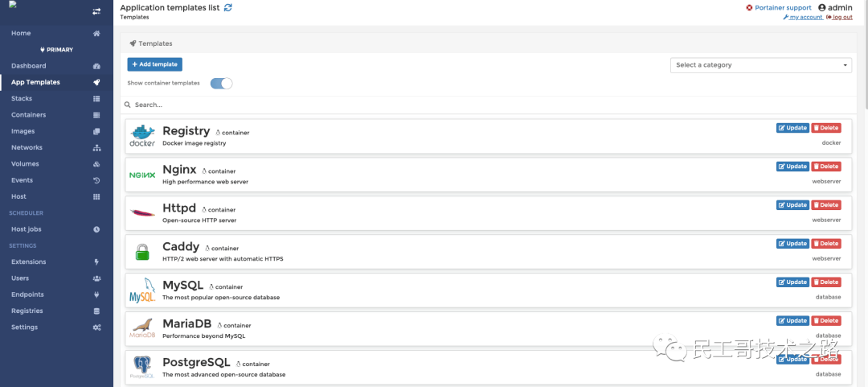Click the Add template button
The width and height of the screenshot is (868, 387).
(154, 64)
